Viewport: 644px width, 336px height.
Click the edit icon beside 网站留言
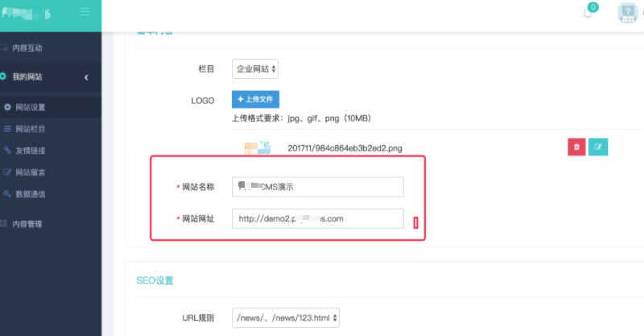pyautogui.click(x=7, y=172)
